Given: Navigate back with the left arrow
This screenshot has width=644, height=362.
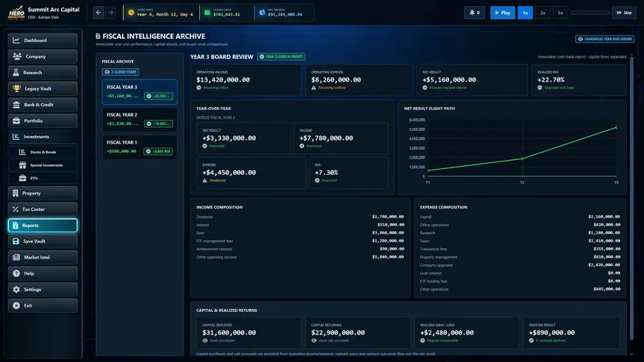Looking at the screenshot, I should [x=99, y=13].
